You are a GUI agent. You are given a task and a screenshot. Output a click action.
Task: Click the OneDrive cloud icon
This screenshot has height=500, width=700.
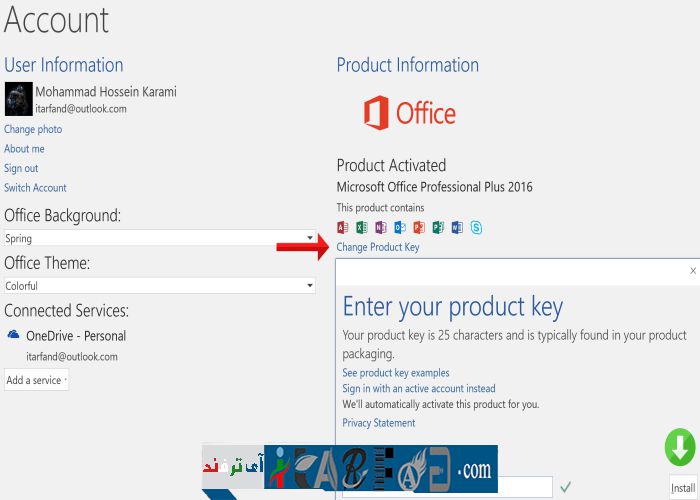pyautogui.click(x=14, y=336)
